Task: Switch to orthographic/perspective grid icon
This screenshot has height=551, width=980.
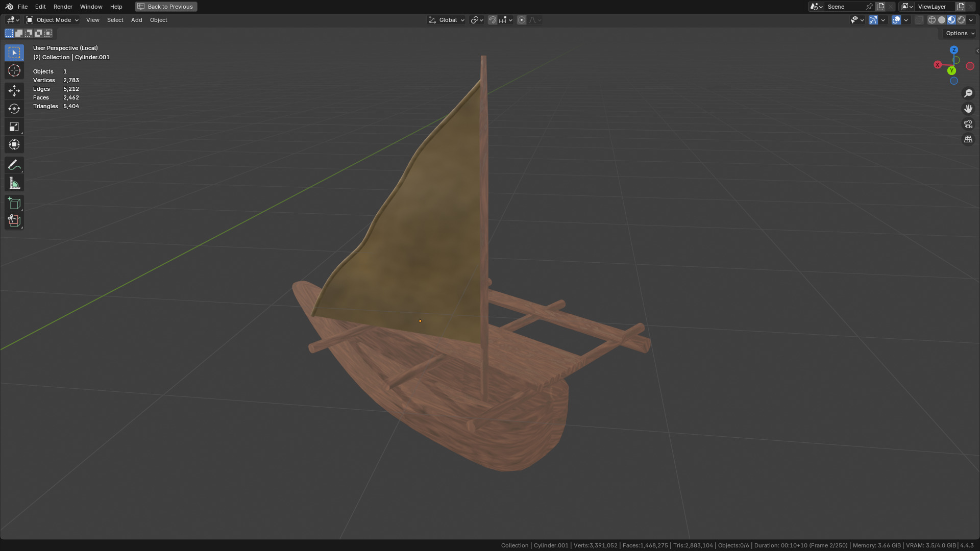Action: (968, 139)
